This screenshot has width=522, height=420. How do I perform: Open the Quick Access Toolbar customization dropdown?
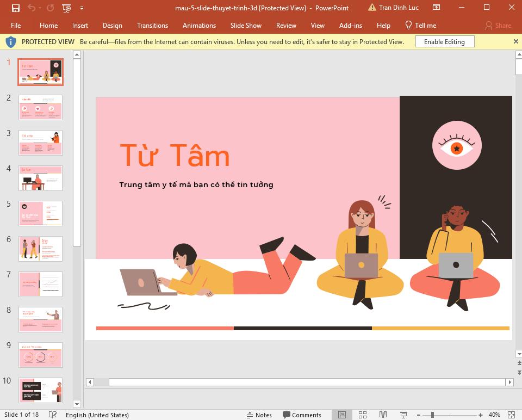coord(82,8)
